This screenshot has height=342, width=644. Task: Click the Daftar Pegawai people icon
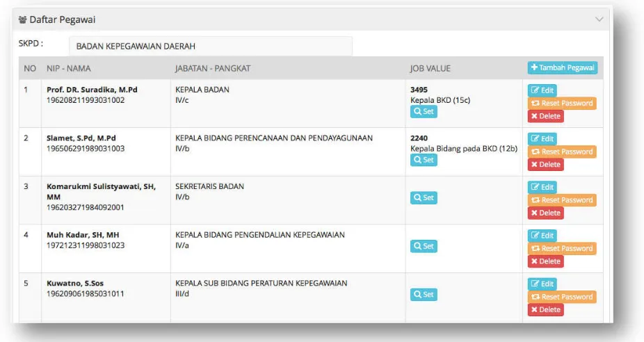pyautogui.click(x=22, y=19)
